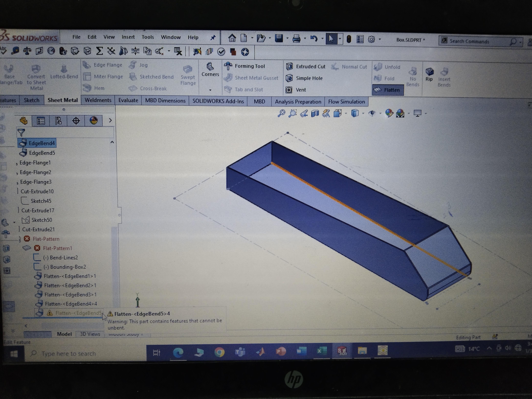
Task: Select Cut-Extrude21 in the feature tree
Action: click(x=38, y=229)
